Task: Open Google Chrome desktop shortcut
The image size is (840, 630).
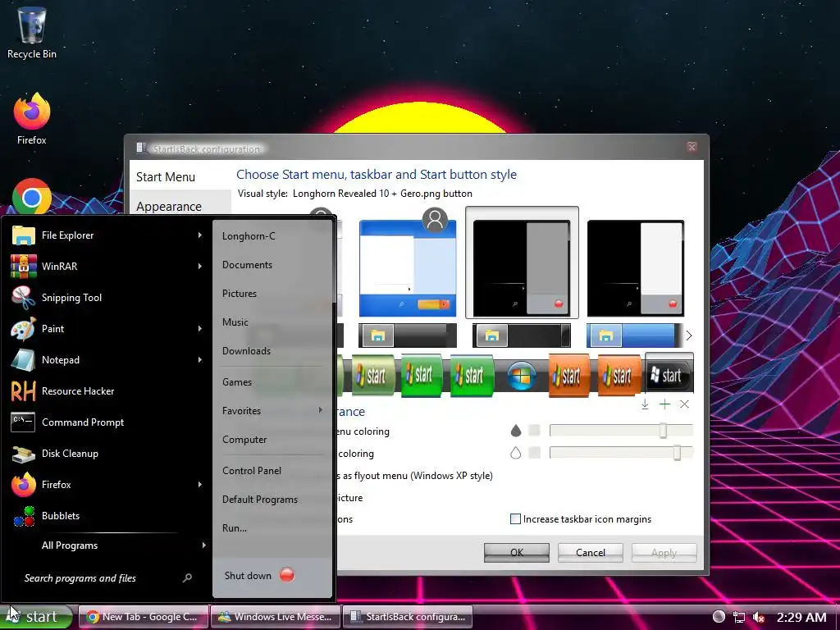Action: [32, 197]
